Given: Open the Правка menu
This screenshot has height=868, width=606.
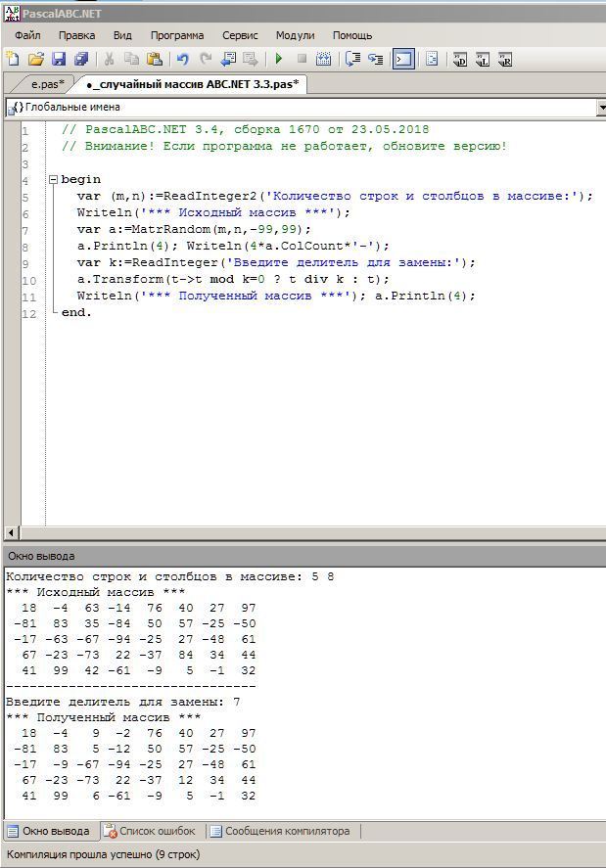Looking at the screenshot, I should (76, 35).
